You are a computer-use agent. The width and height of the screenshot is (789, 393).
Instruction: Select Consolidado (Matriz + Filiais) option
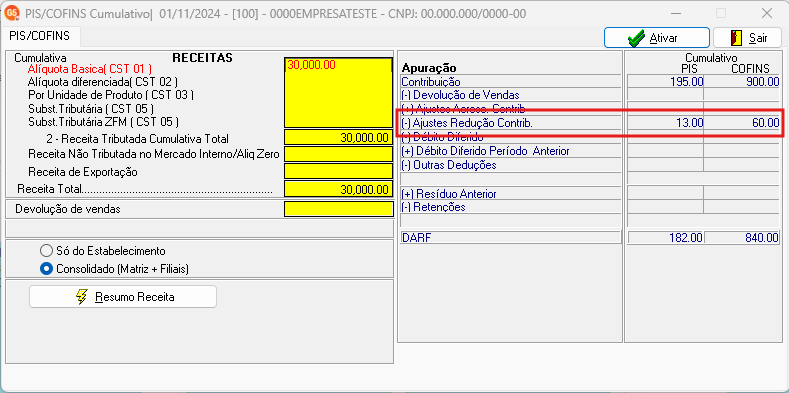[46, 269]
